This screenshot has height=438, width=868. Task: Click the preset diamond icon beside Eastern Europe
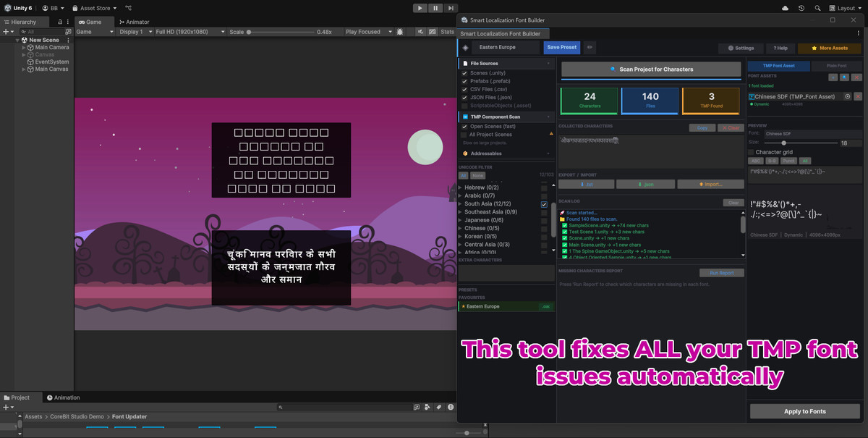coord(465,48)
